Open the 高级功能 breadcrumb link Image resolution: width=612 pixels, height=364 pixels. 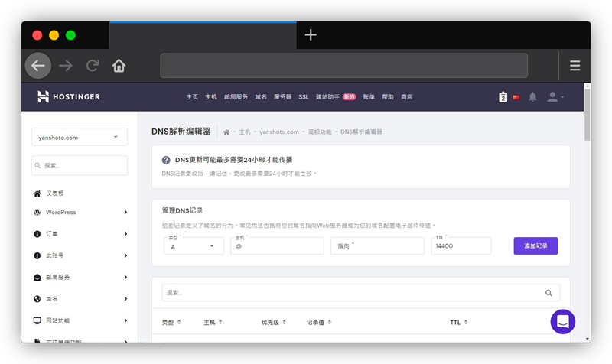[x=320, y=132]
